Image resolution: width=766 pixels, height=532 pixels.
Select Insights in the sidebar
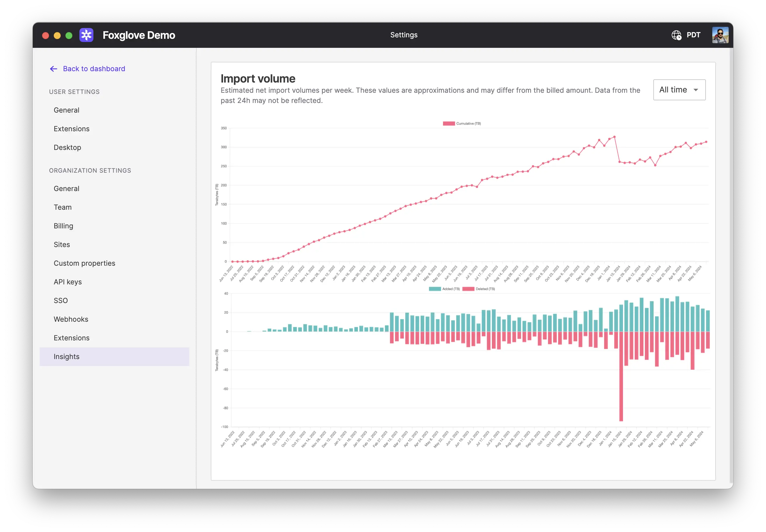[67, 357]
